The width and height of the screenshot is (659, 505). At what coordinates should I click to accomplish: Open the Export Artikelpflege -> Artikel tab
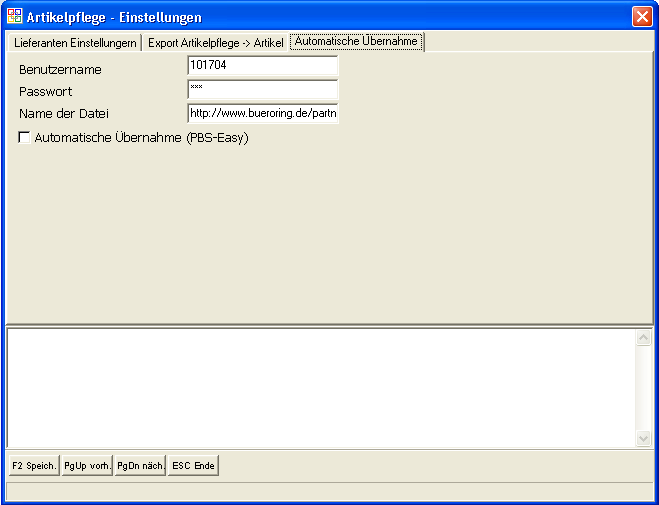click(216, 43)
